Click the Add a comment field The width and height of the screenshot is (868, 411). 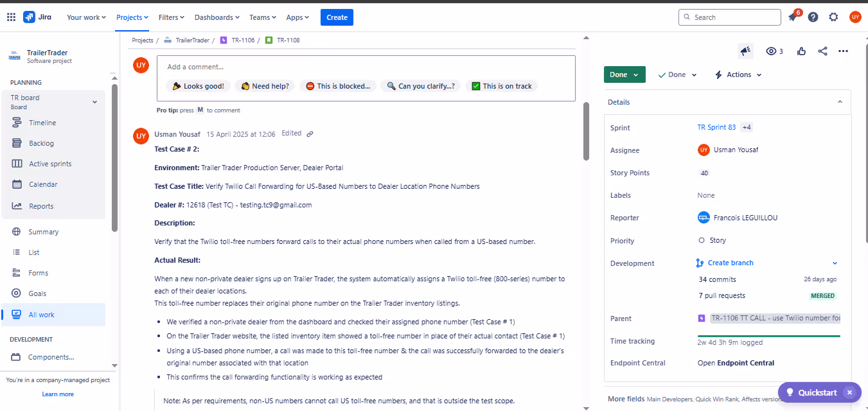click(366, 67)
